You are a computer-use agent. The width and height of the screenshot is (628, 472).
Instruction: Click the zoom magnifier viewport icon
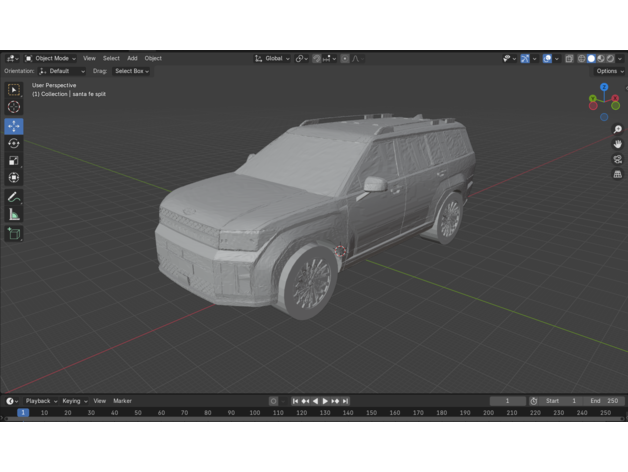617,130
